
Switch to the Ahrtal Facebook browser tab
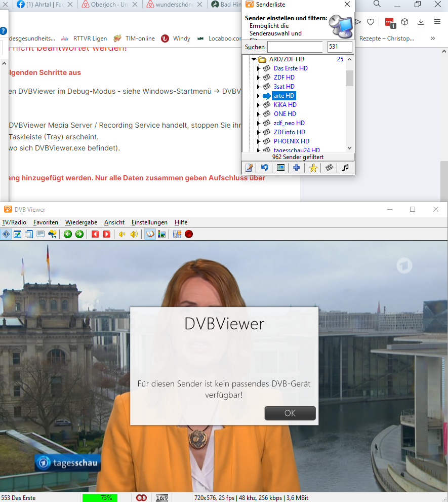[45, 5]
